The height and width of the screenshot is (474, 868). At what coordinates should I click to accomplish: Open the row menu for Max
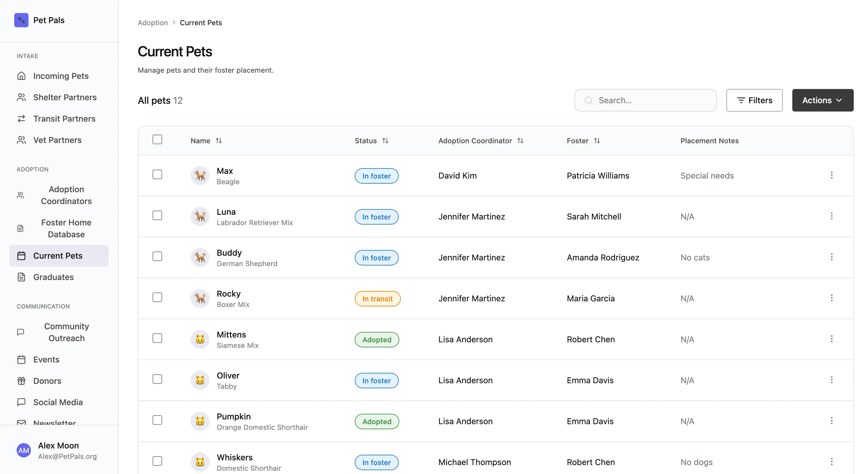831,175
